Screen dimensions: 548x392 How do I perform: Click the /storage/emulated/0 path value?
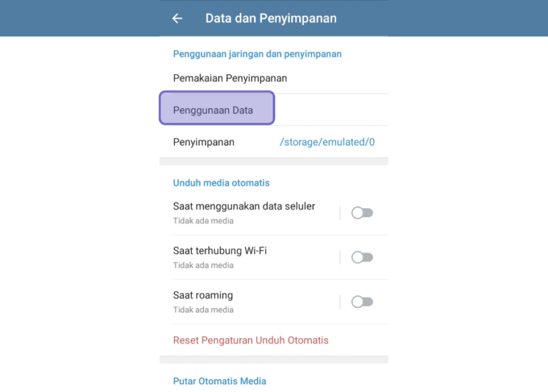[x=327, y=142]
